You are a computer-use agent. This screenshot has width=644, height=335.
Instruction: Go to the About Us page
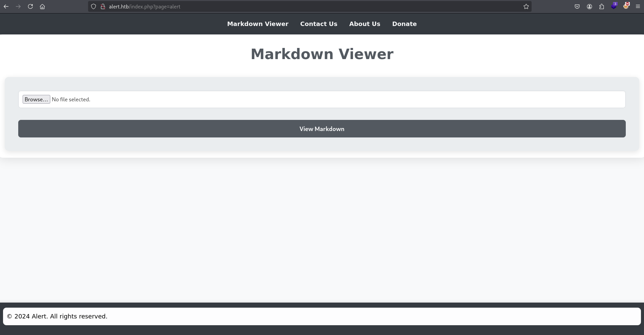click(x=365, y=24)
